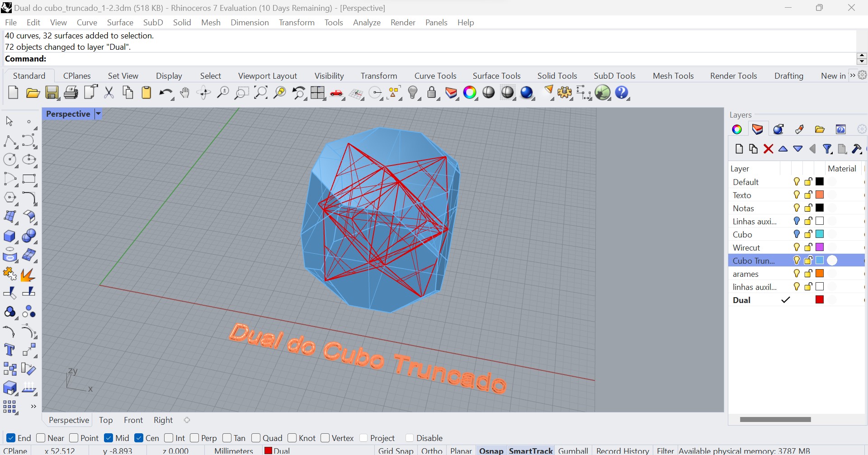Select the Polyline tool in left sidebar
The height and width of the screenshot is (455, 868).
pos(10,141)
